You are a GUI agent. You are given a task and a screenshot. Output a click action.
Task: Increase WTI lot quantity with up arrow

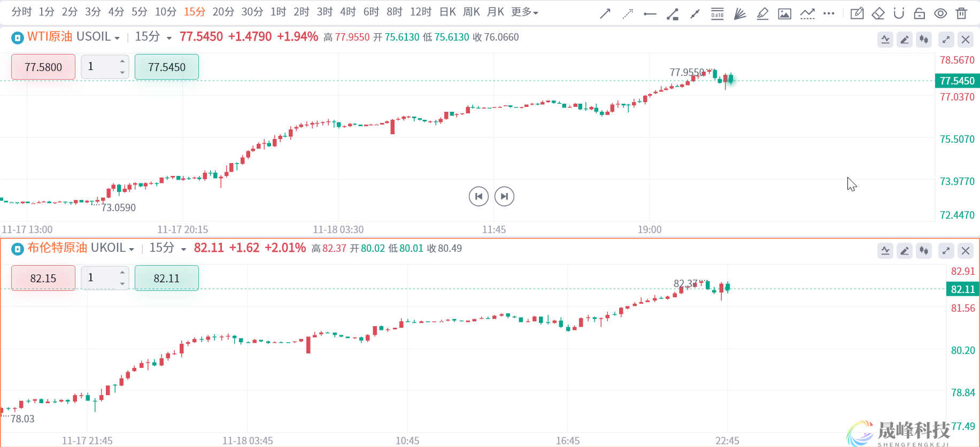tap(122, 61)
